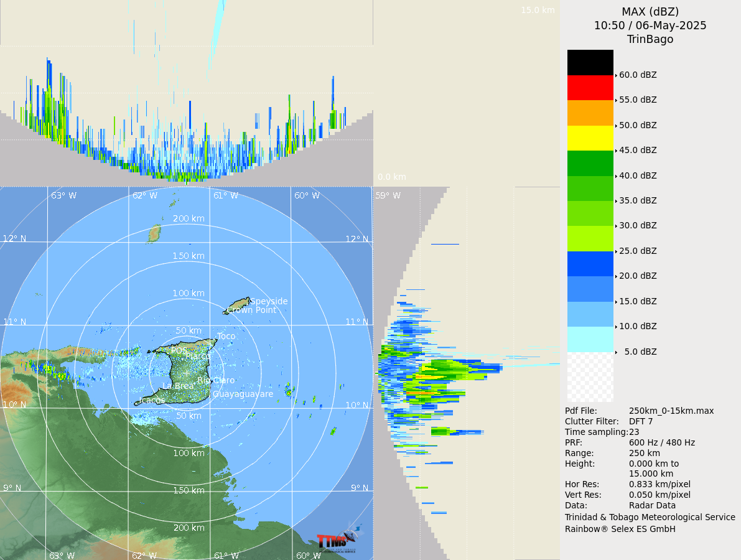Click the 'Speyside' map label
The width and height of the screenshot is (741, 560).
[x=269, y=302]
